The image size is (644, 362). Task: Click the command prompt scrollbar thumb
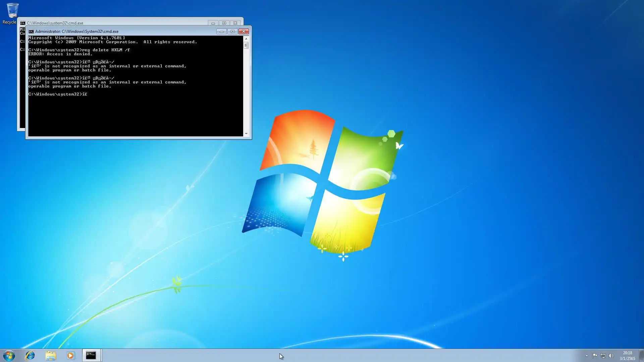tap(246, 45)
